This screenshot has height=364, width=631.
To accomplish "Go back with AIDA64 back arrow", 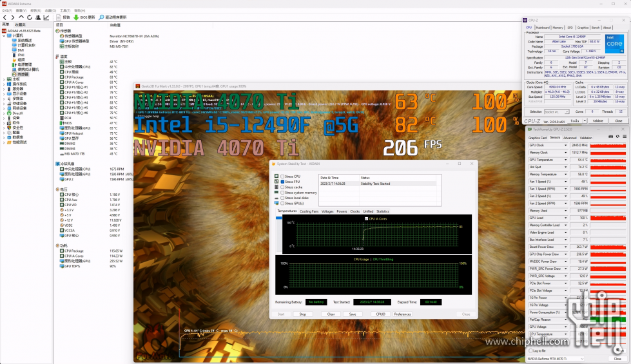I will click(x=5, y=17).
